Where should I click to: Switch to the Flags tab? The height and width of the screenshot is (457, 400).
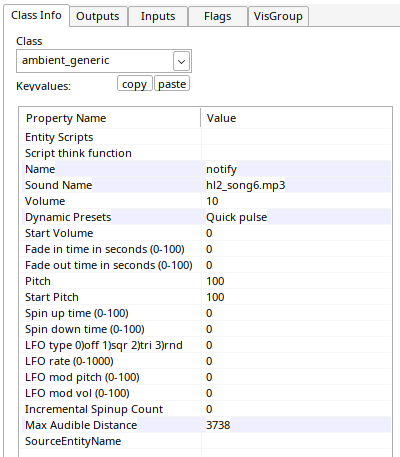click(x=218, y=16)
